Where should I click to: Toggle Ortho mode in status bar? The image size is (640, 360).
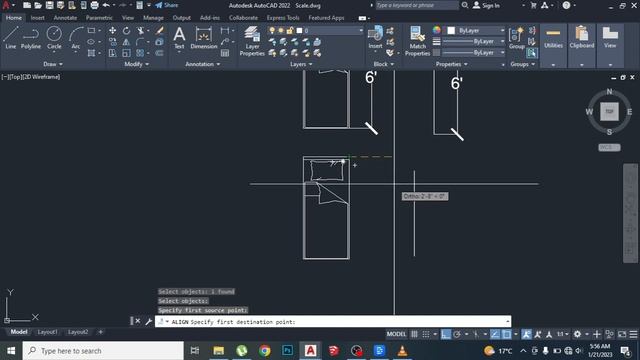pyautogui.click(x=446, y=334)
